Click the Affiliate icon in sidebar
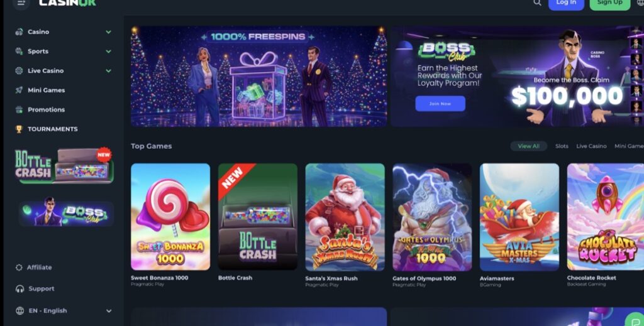The image size is (644, 326). [x=19, y=268]
